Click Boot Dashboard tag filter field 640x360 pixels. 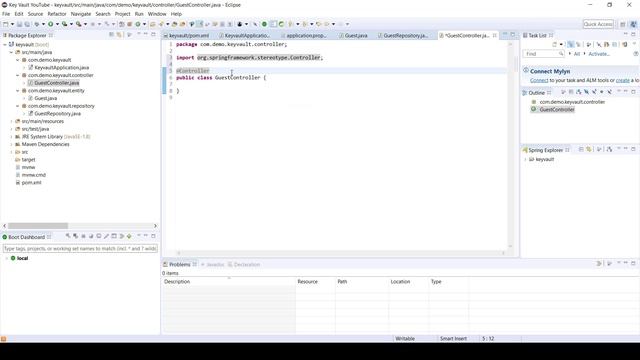[x=80, y=248]
